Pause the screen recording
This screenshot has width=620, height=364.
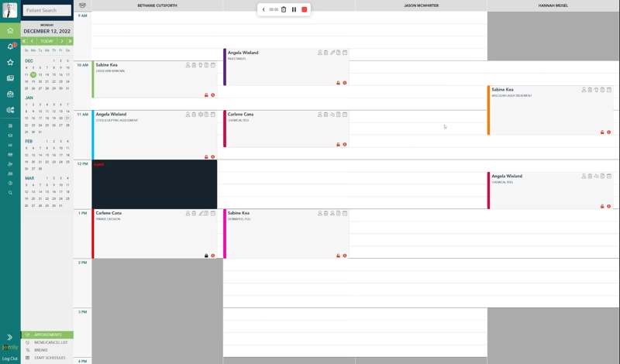click(294, 9)
